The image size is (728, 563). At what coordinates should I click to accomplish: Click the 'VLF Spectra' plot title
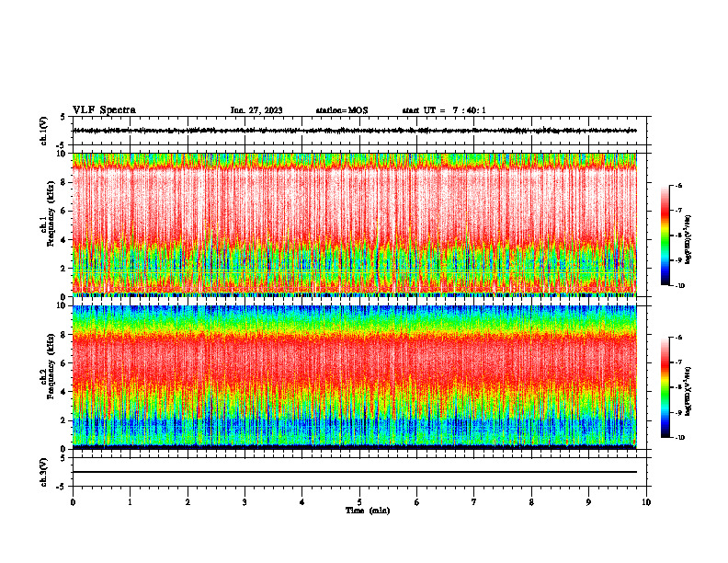(x=104, y=110)
